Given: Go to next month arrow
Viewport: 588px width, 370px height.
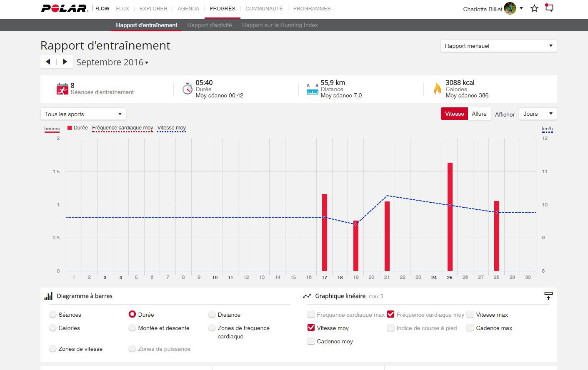Looking at the screenshot, I should (65, 62).
